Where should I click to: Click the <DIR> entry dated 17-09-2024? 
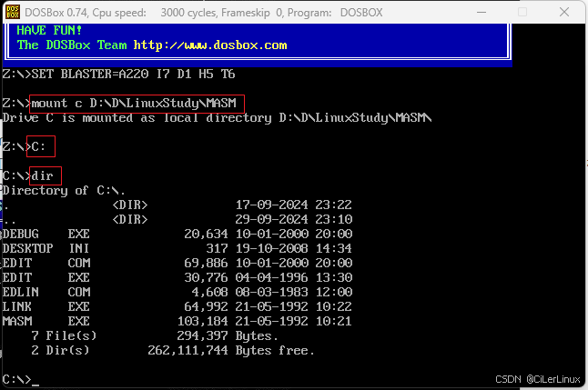[130, 205]
